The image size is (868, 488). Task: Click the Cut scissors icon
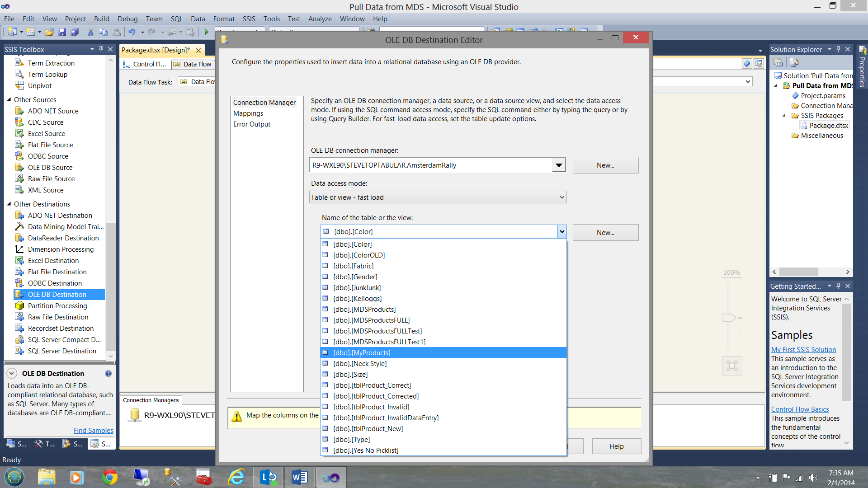(x=90, y=32)
